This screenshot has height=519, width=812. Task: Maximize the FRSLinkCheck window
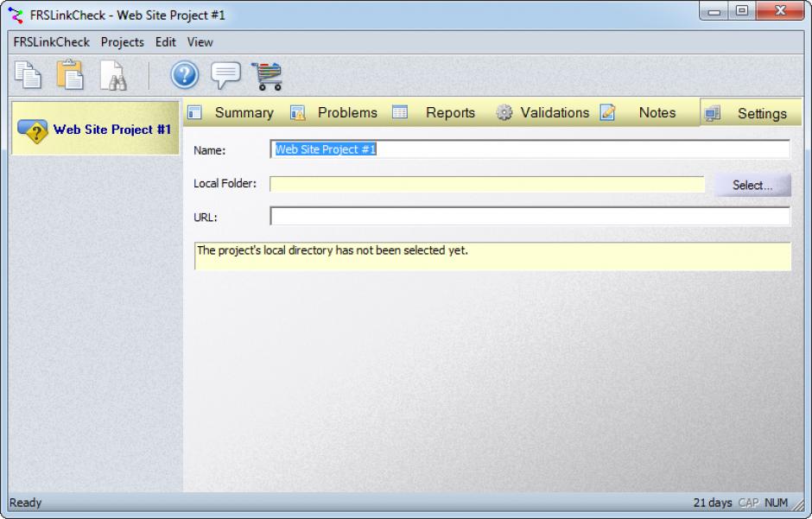[x=742, y=11]
